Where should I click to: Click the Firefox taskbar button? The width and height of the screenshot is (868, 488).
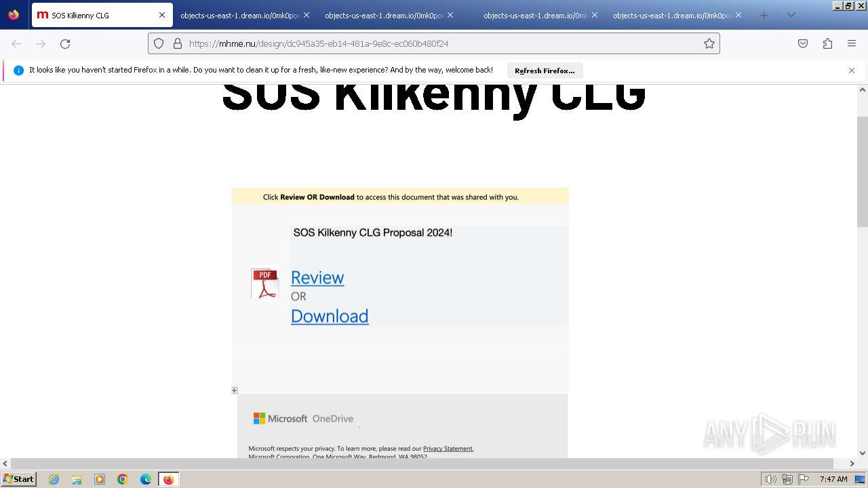[168, 479]
